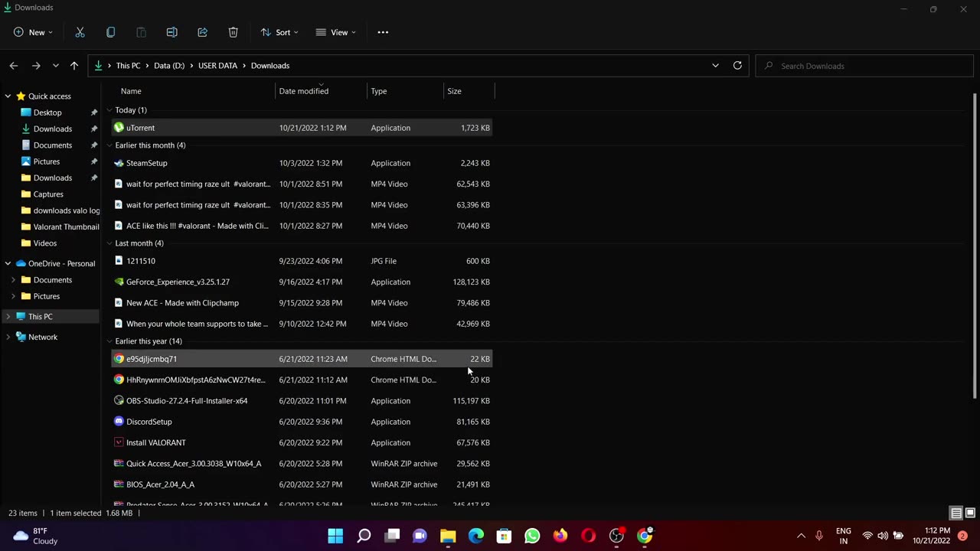Open the Windows Start button
The height and width of the screenshot is (551, 980).
tap(335, 536)
